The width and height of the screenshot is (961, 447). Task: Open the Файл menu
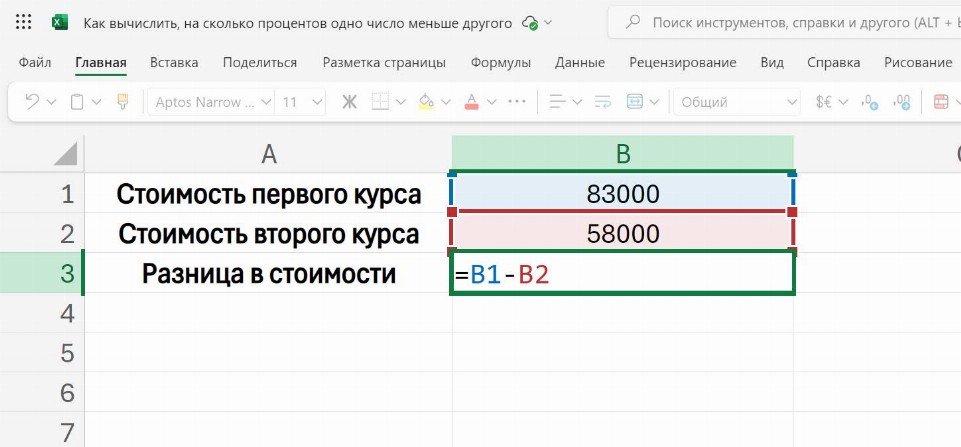click(36, 62)
